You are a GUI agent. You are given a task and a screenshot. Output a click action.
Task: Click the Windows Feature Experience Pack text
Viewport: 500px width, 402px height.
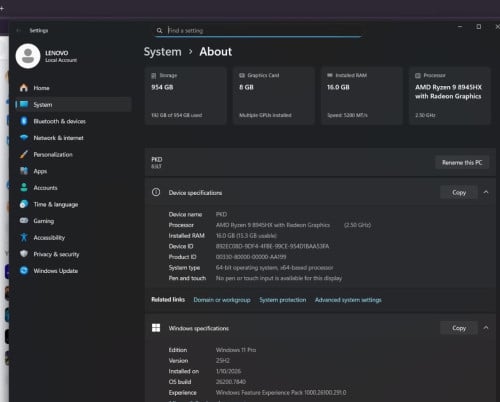point(281,392)
